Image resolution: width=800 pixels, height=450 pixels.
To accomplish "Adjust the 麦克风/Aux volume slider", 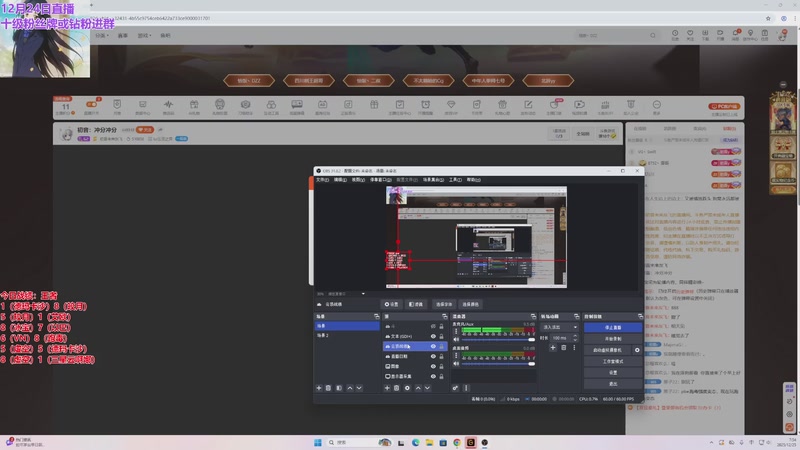I will [x=498, y=340].
